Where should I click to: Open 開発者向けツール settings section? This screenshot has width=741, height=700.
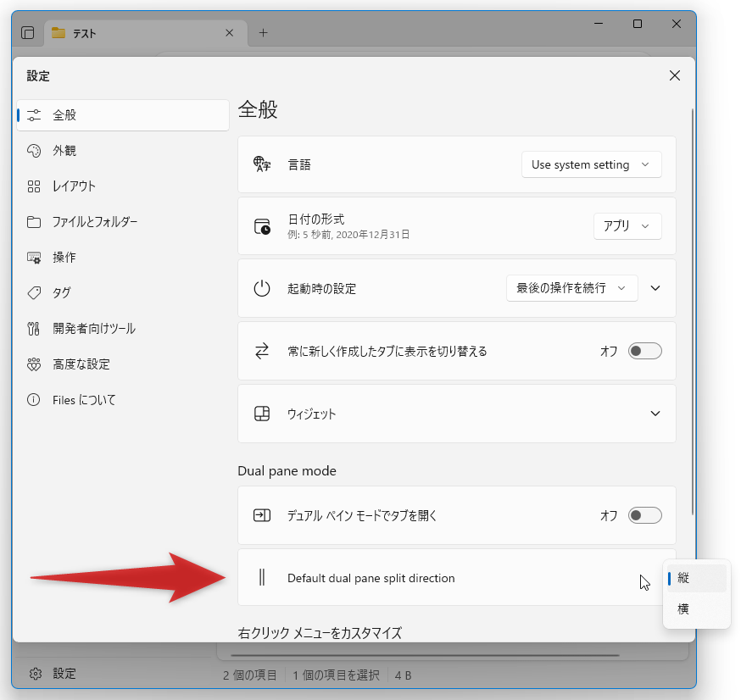pyautogui.click(x=123, y=328)
